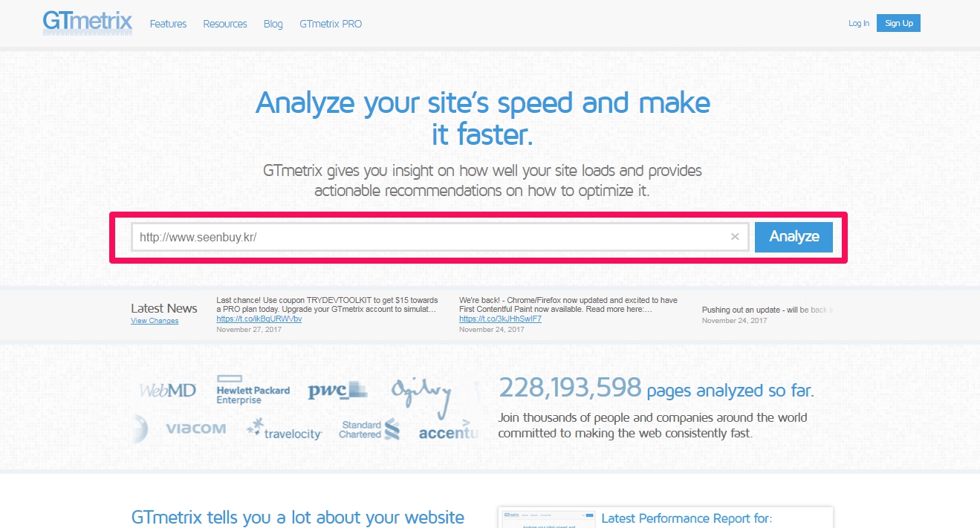Open GTmetrix PRO in the navigation
980x528 pixels.
(331, 24)
